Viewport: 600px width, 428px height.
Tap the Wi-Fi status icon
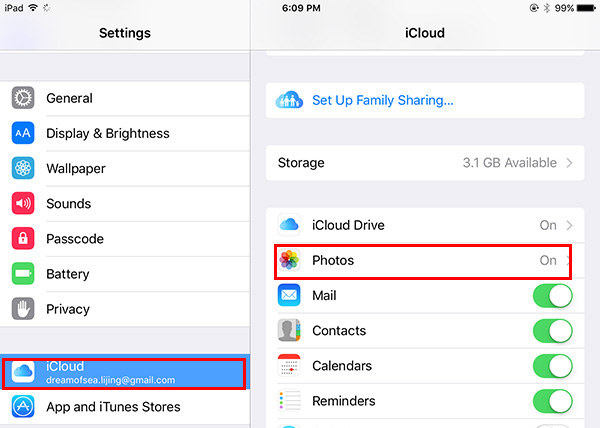tap(33, 8)
